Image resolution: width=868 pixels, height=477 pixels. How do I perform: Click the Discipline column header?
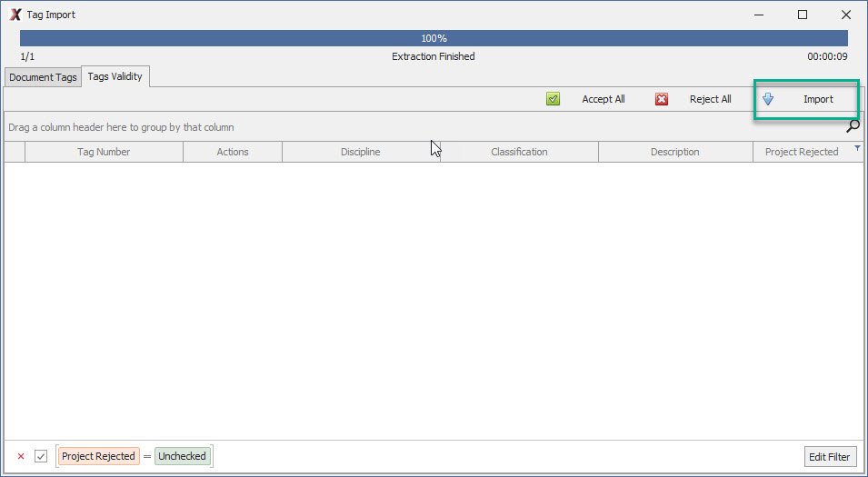361,152
